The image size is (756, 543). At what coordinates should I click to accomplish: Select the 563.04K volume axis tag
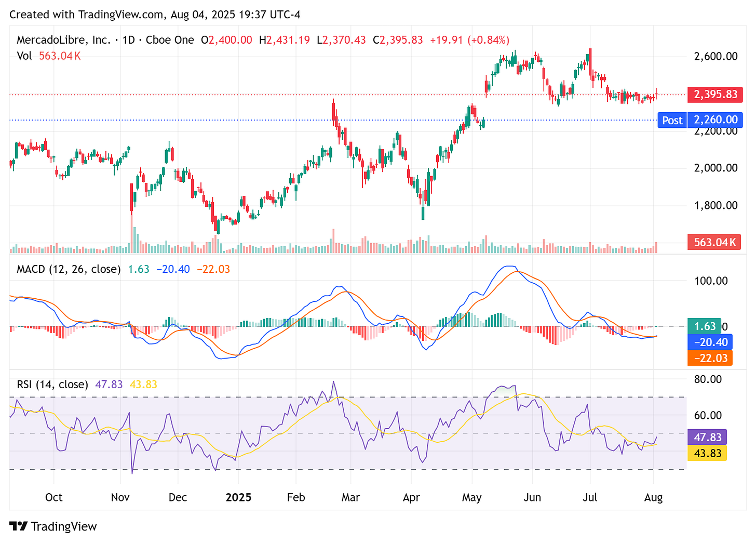(714, 242)
